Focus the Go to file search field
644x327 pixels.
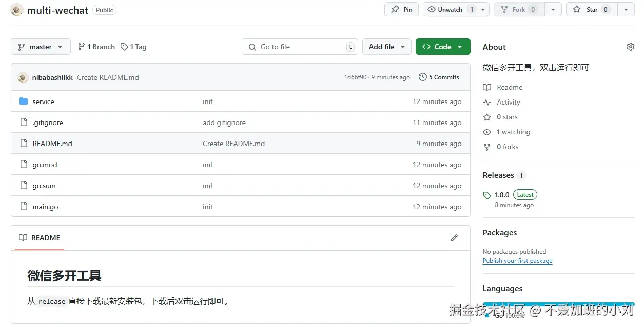coord(300,47)
